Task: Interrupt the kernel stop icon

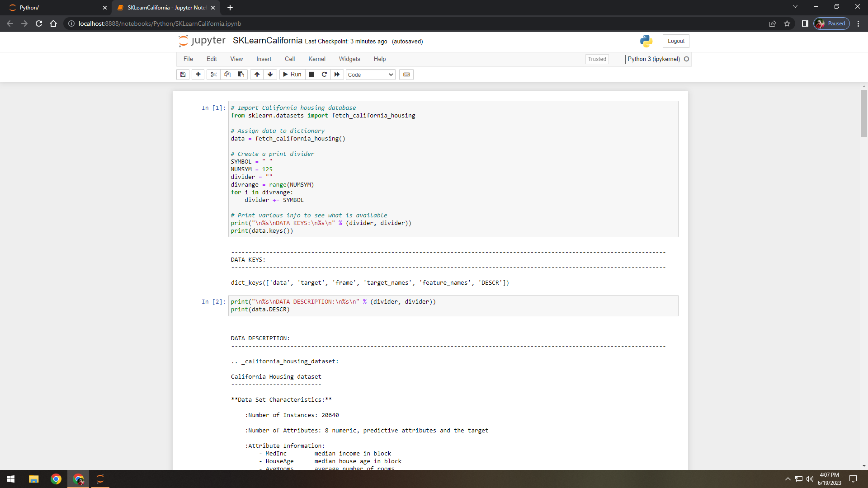Action: point(311,75)
